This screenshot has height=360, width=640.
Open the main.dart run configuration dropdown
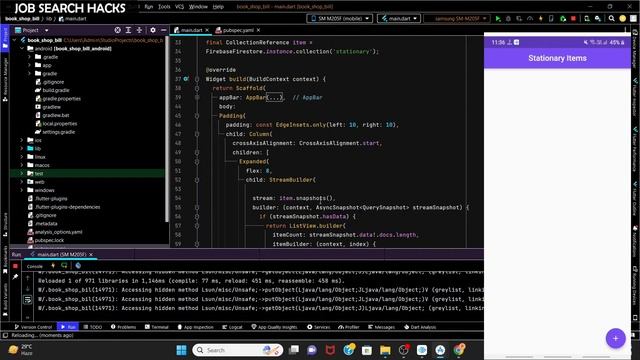click(399, 19)
